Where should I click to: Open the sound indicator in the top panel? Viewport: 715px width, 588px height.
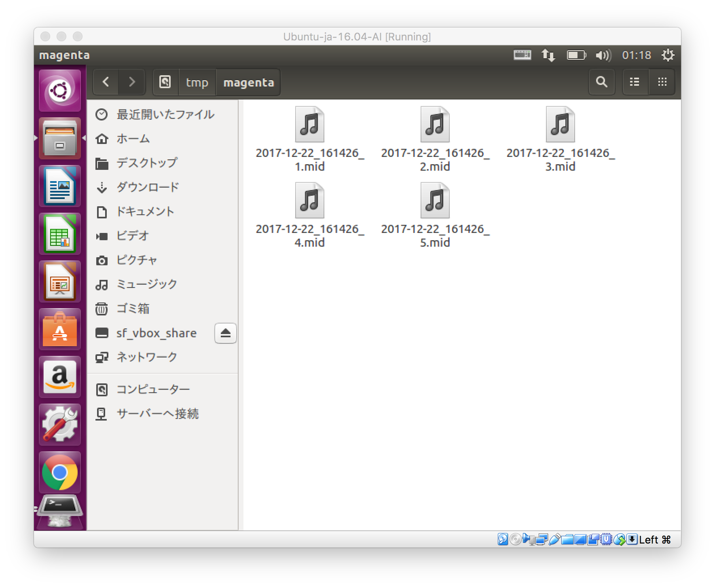click(602, 55)
